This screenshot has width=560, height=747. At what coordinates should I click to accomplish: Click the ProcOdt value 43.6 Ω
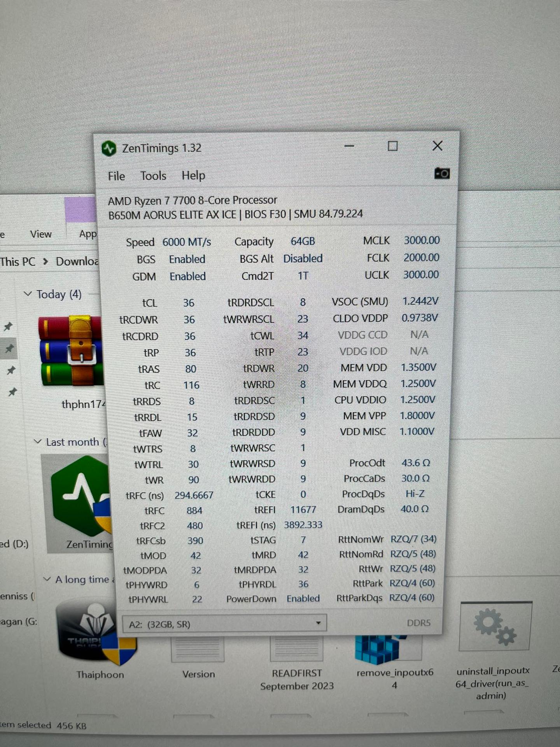[x=416, y=463]
